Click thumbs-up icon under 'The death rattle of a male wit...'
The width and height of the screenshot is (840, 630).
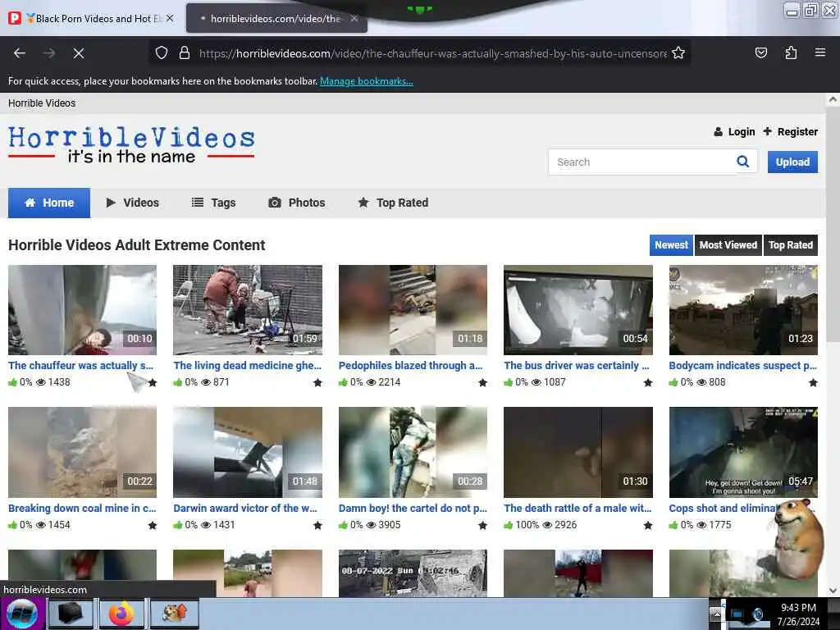click(x=509, y=525)
